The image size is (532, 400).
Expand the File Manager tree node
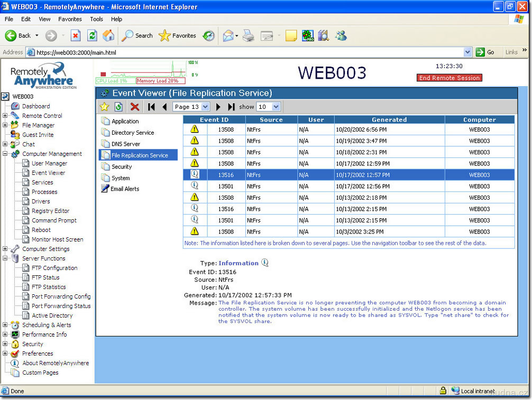pyautogui.click(x=5, y=125)
